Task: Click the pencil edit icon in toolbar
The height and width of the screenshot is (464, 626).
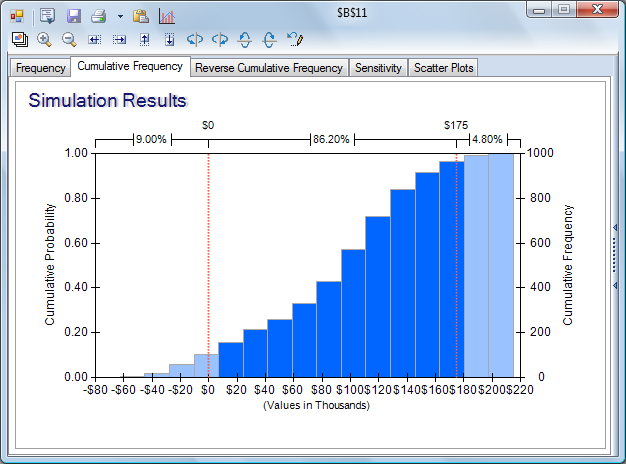Action: coord(295,39)
